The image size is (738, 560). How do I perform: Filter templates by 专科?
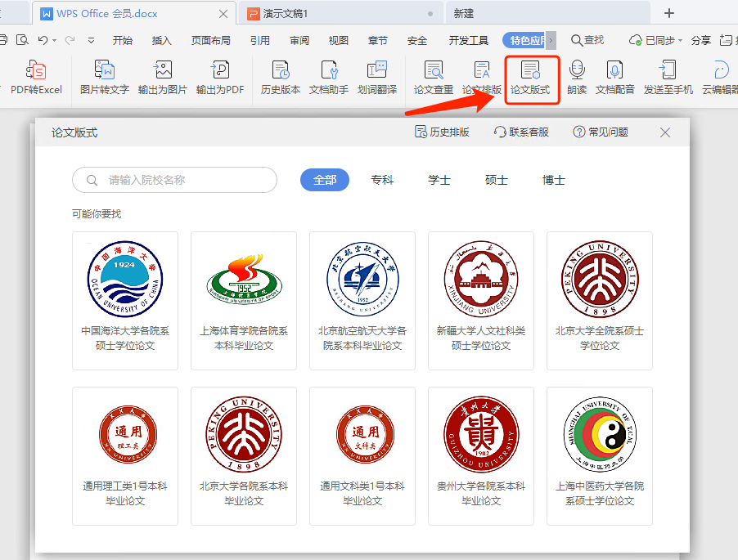[x=382, y=180]
